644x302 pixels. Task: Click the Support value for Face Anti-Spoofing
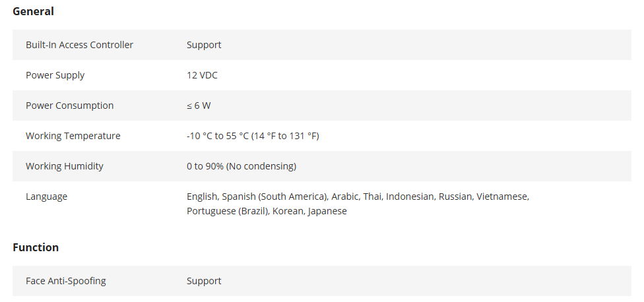click(x=204, y=281)
